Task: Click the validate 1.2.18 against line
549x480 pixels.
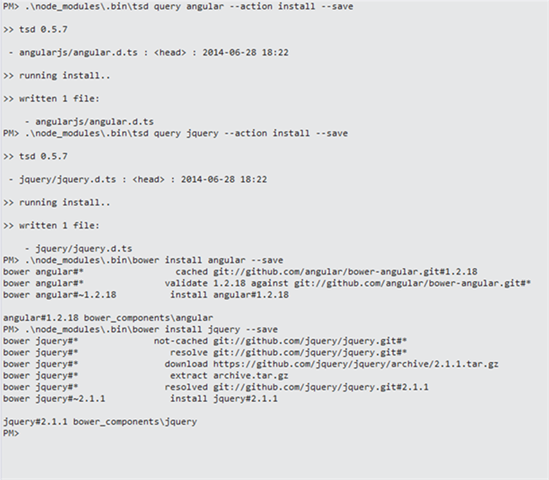Action: coord(267,283)
